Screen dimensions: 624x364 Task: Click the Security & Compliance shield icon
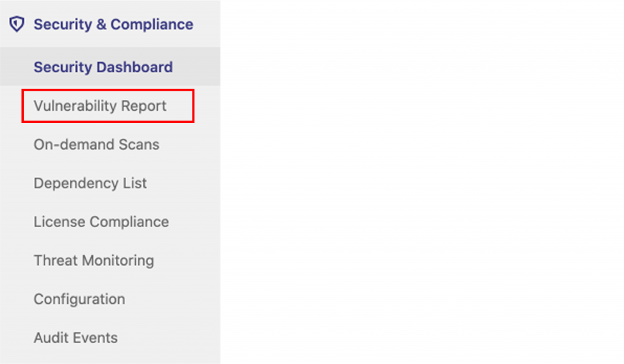coord(17,24)
